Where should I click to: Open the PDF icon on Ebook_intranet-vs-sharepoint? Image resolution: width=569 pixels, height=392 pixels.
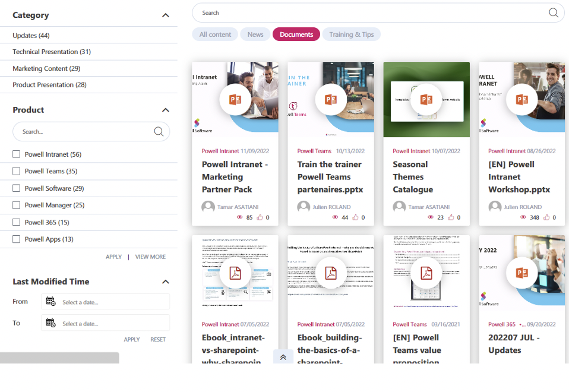tap(235, 273)
